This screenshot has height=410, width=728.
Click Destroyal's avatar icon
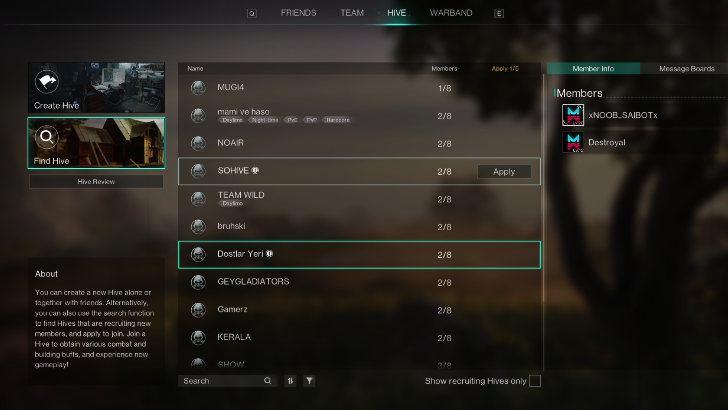[x=573, y=142]
